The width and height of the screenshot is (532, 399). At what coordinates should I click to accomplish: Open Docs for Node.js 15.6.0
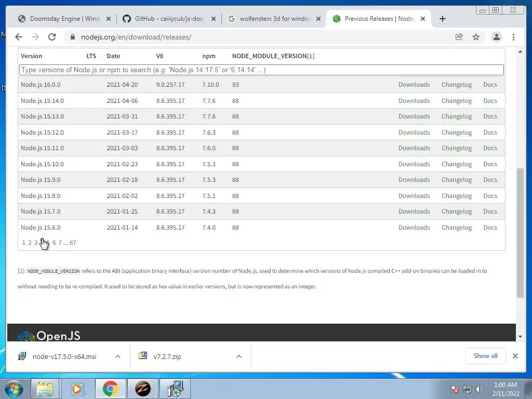[x=490, y=228]
